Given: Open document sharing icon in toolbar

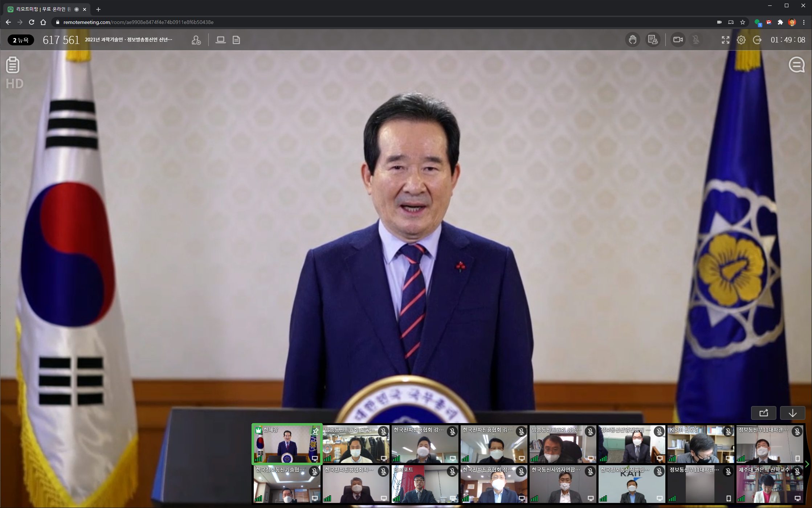Looking at the screenshot, I should [x=236, y=40].
